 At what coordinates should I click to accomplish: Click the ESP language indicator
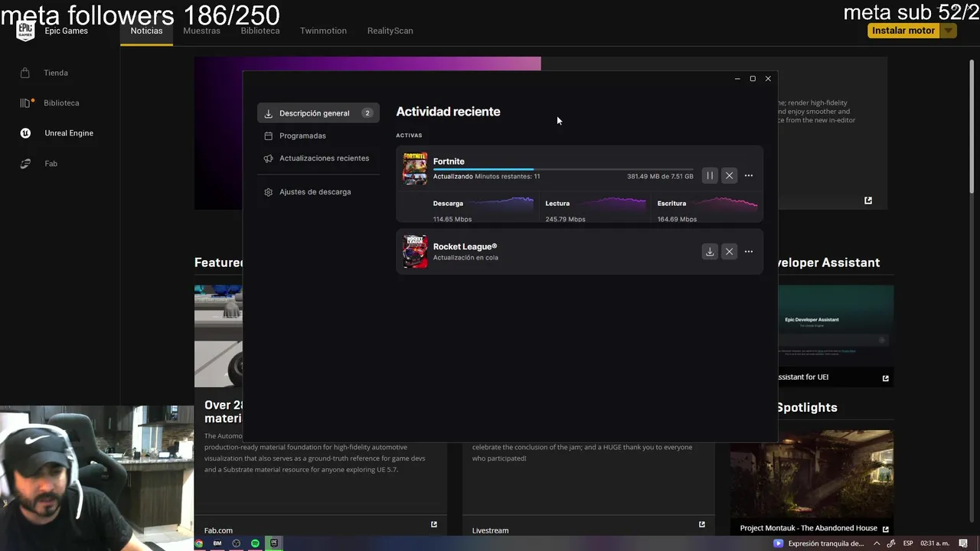coord(908,543)
